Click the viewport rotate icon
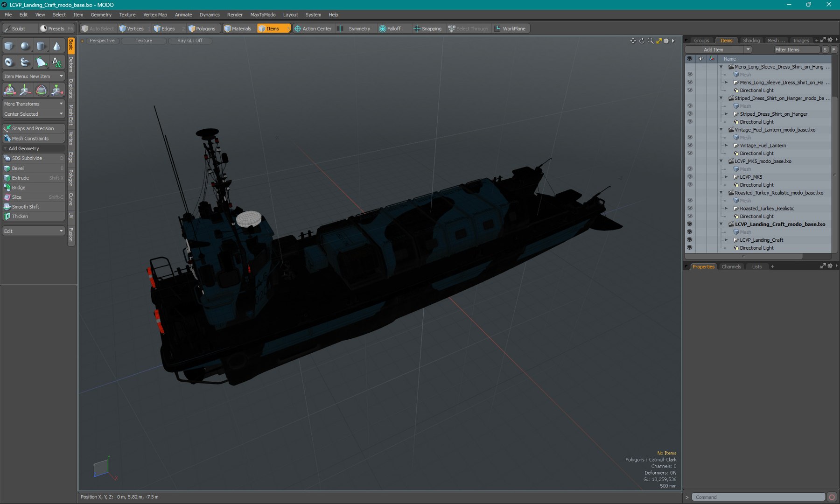 642,41
